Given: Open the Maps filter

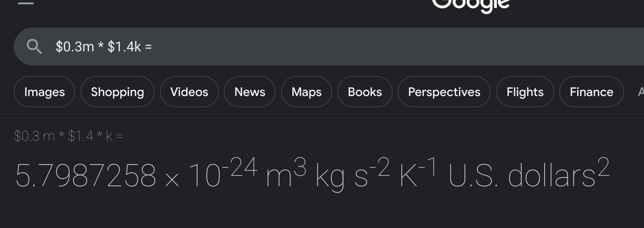Looking at the screenshot, I should [x=307, y=92].
